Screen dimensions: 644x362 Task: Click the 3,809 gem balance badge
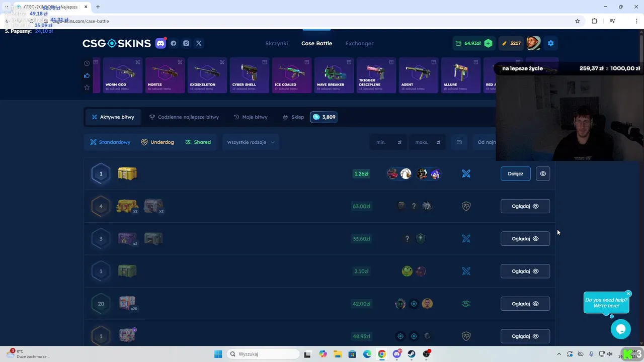tap(324, 117)
